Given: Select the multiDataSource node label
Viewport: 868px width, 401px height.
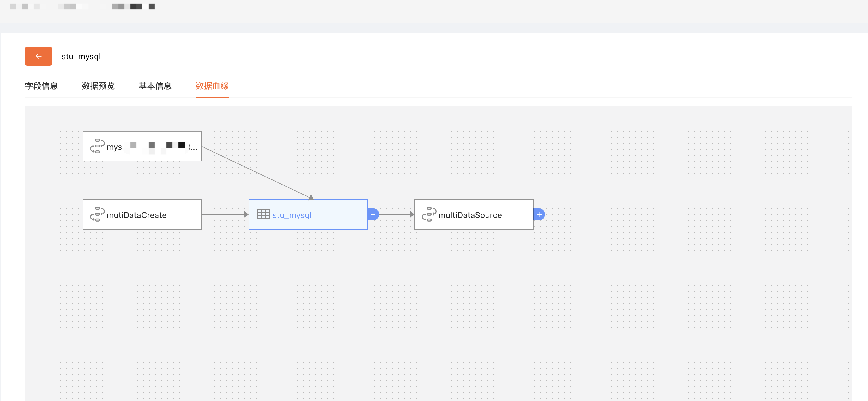Looking at the screenshot, I should (470, 215).
